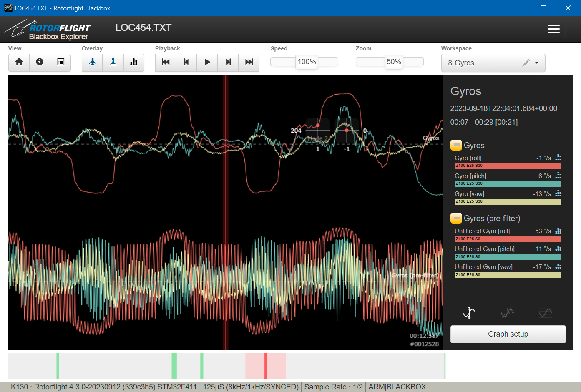Open the Workspace dropdown arrow

point(537,63)
